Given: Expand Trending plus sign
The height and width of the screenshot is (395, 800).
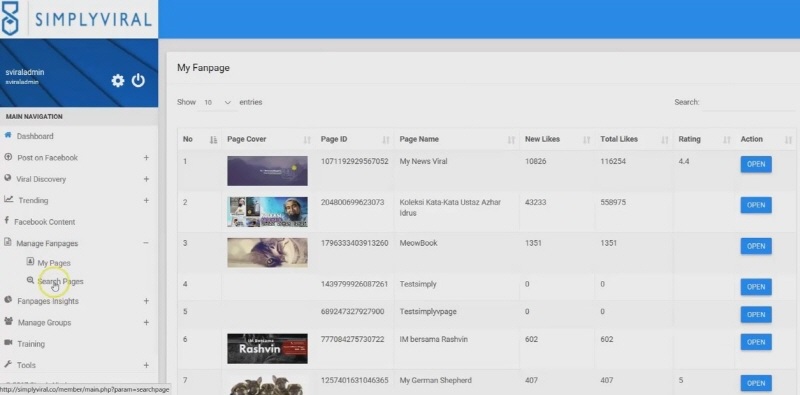Looking at the screenshot, I should [x=146, y=200].
